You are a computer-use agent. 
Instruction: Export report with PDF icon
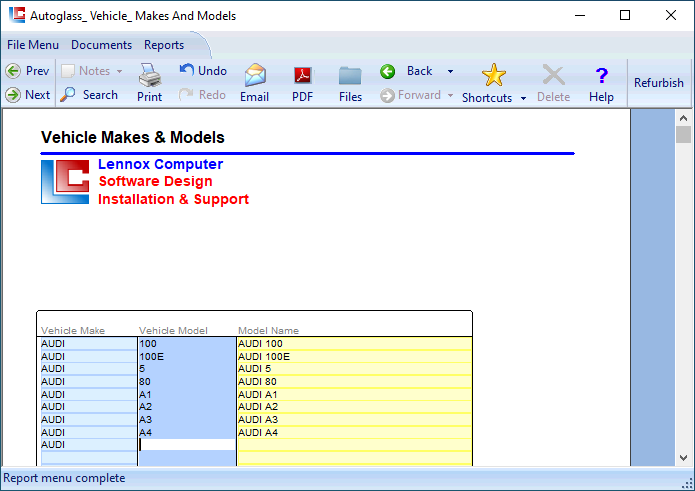pyautogui.click(x=302, y=75)
